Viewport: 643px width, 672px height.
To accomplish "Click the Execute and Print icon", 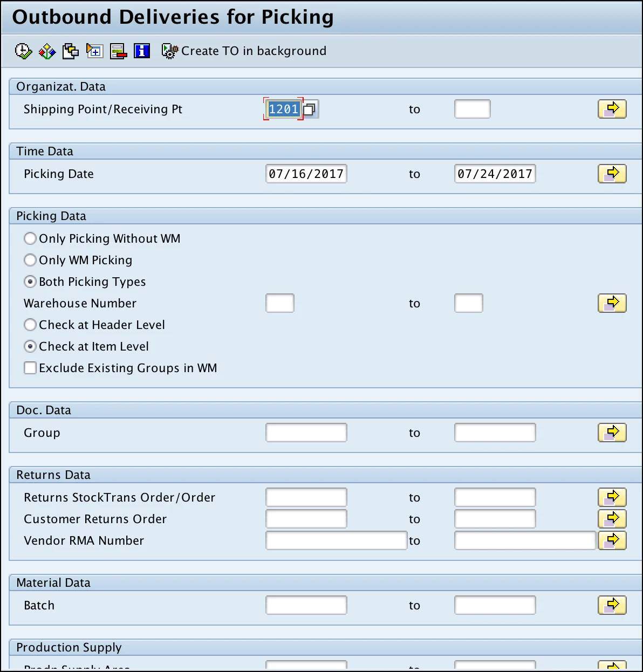I will tap(47, 51).
